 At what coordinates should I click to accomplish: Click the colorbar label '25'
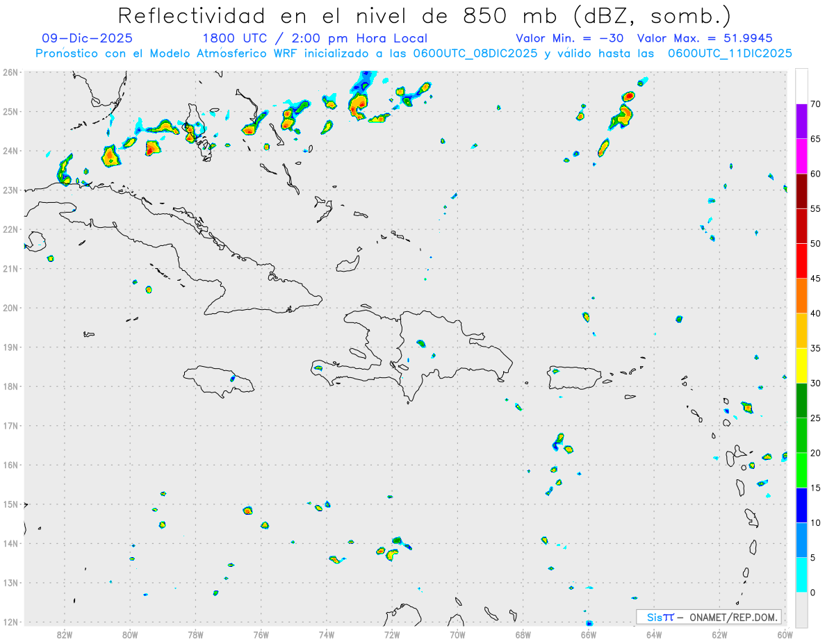click(x=815, y=418)
